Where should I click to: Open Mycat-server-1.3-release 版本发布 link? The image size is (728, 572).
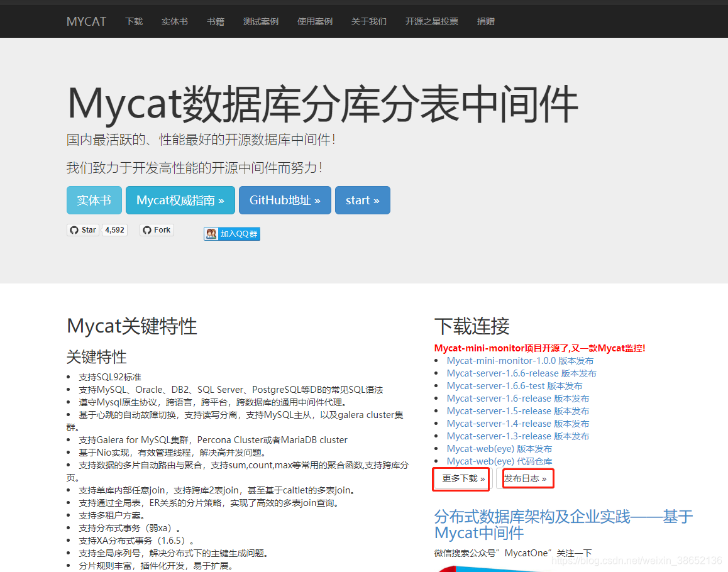coord(517,436)
